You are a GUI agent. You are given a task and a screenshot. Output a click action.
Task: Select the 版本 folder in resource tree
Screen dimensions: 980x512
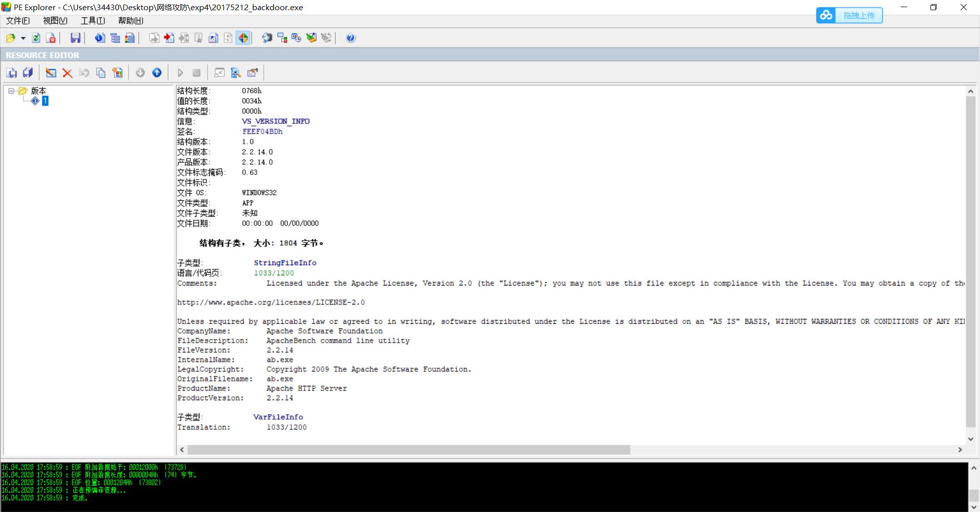(x=38, y=91)
